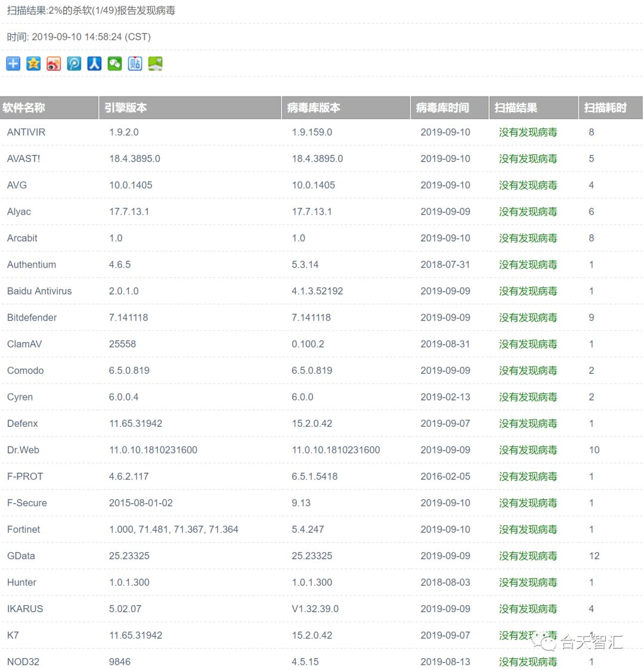
Task: Select the Authentium row name
Action: pos(32,265)
